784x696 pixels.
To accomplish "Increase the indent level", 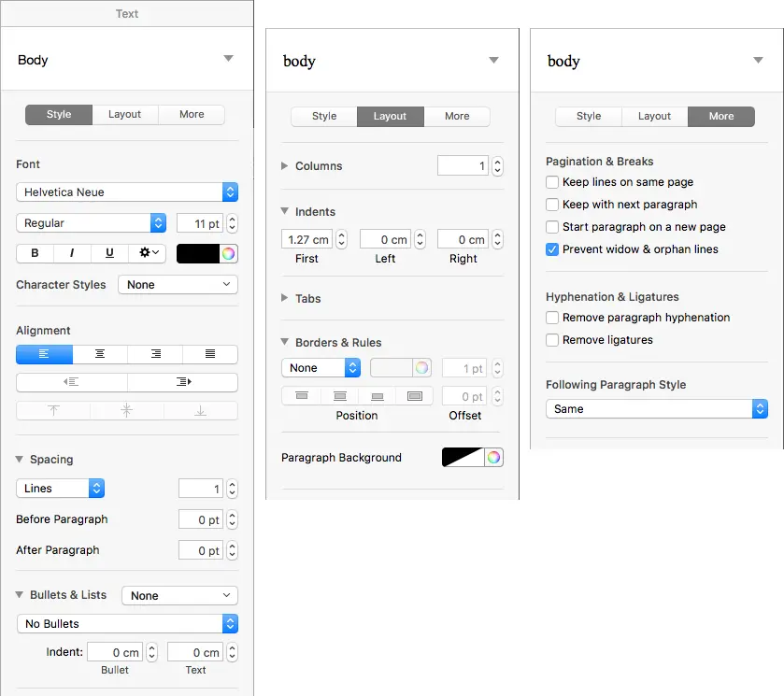I will tap(182, 382).
